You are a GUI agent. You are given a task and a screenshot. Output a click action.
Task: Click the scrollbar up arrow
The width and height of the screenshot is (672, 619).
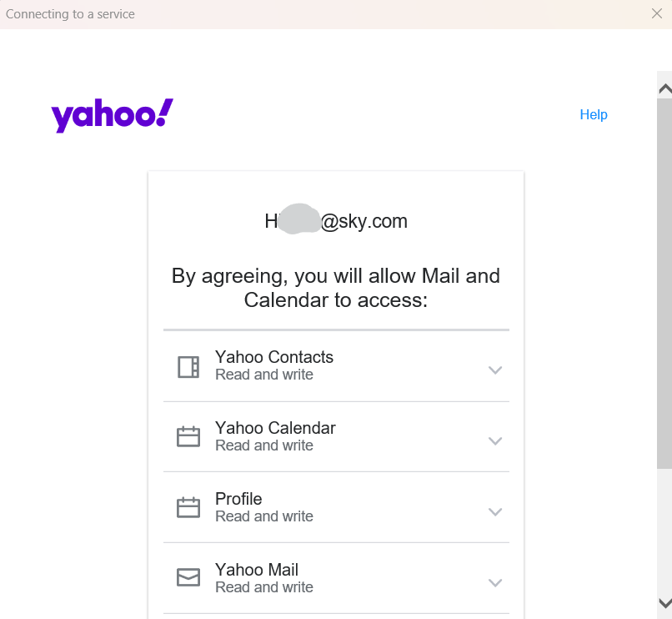pyautogui.click(x=664, y=88)
